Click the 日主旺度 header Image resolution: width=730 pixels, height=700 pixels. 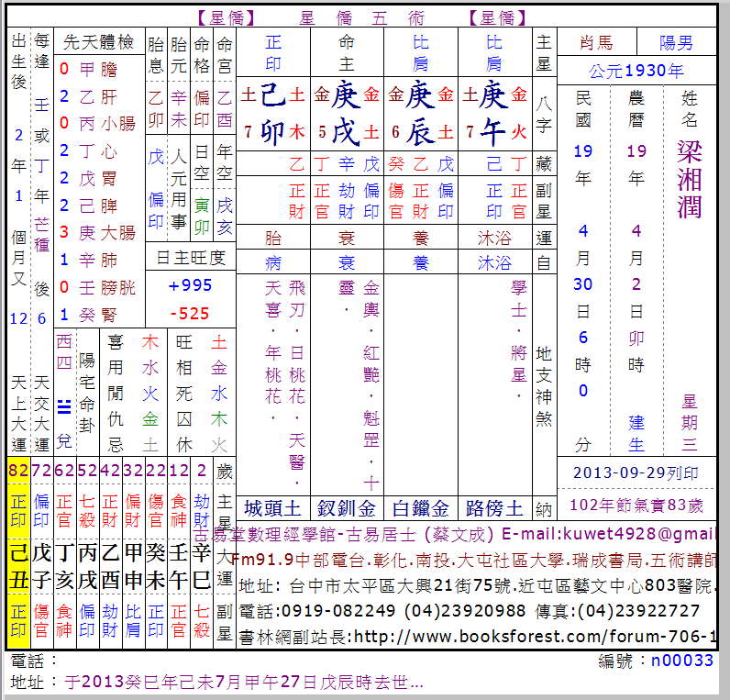[190, 257]
